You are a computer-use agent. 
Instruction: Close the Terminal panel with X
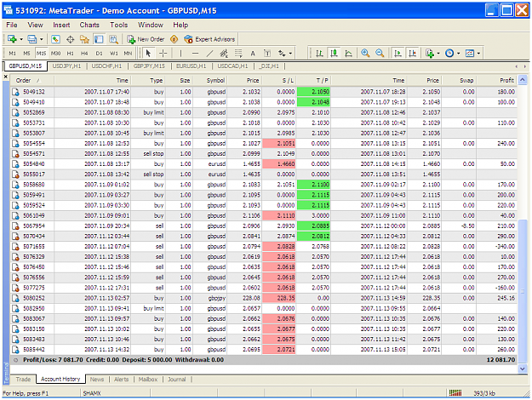(5, 77)
